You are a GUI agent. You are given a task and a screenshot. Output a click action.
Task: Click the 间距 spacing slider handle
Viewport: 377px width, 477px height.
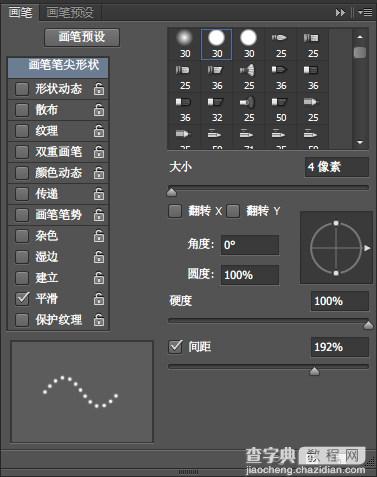(x=314, y=371)
